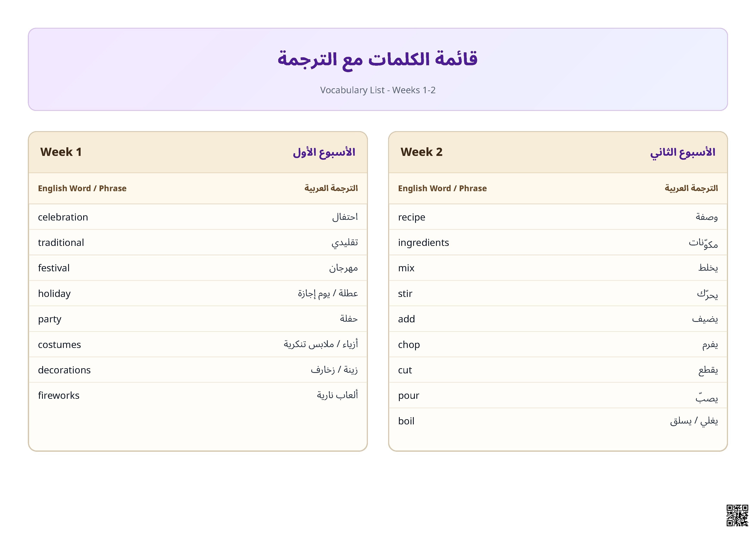Select the word 'ingredients'
Image resolution: width=756 pixels, height=534 pixels.
(423, 243)
